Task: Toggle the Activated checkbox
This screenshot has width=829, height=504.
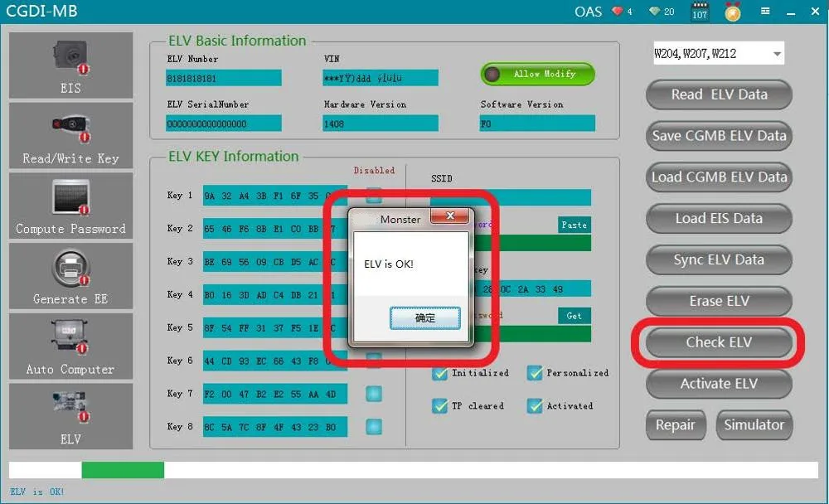Action: point(535,406)
